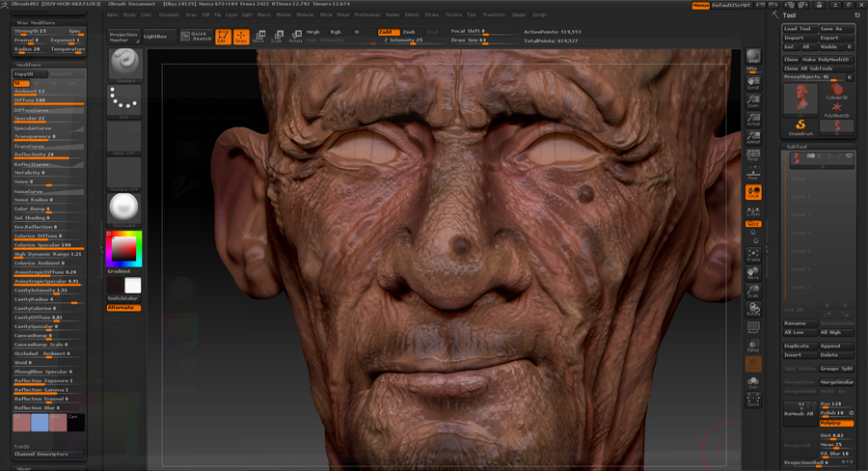Select the Scale transform icon in top toolbar
Screen dimensions: 868x471
tap(277, 37)
